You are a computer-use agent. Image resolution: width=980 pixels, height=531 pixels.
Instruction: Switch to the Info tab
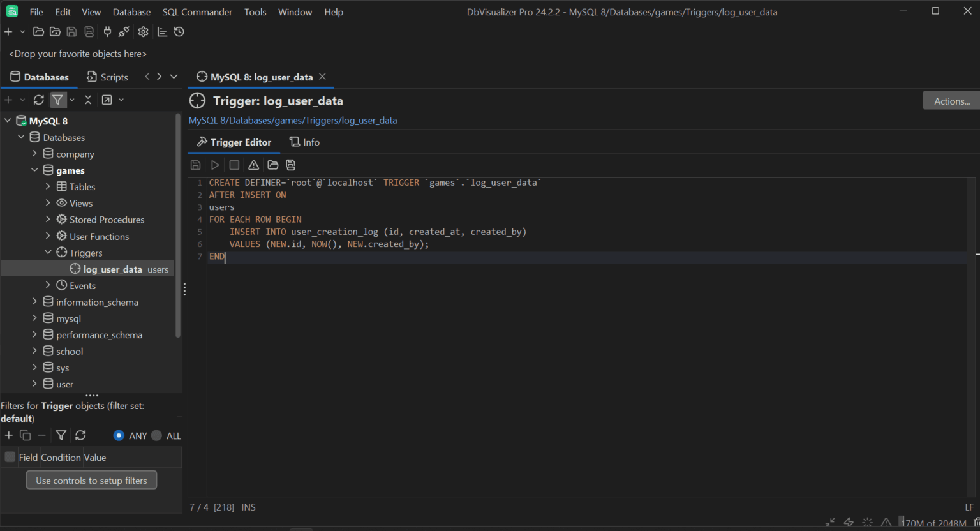[305, 142]
